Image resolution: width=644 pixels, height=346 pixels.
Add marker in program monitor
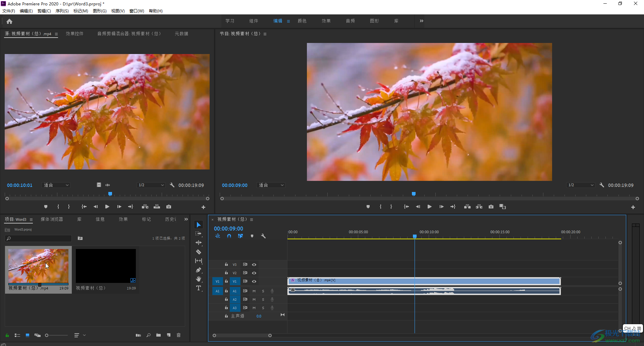coord(368,207)
